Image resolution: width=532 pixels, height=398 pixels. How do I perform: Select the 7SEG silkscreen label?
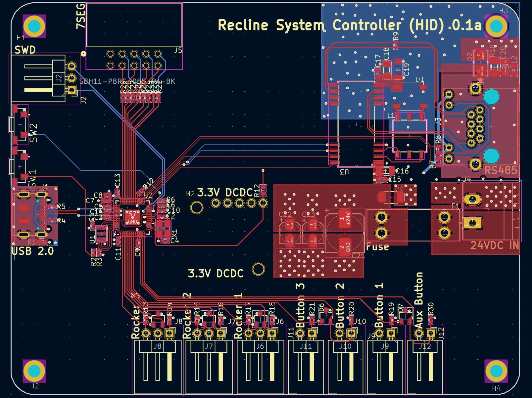pos(81,16)
